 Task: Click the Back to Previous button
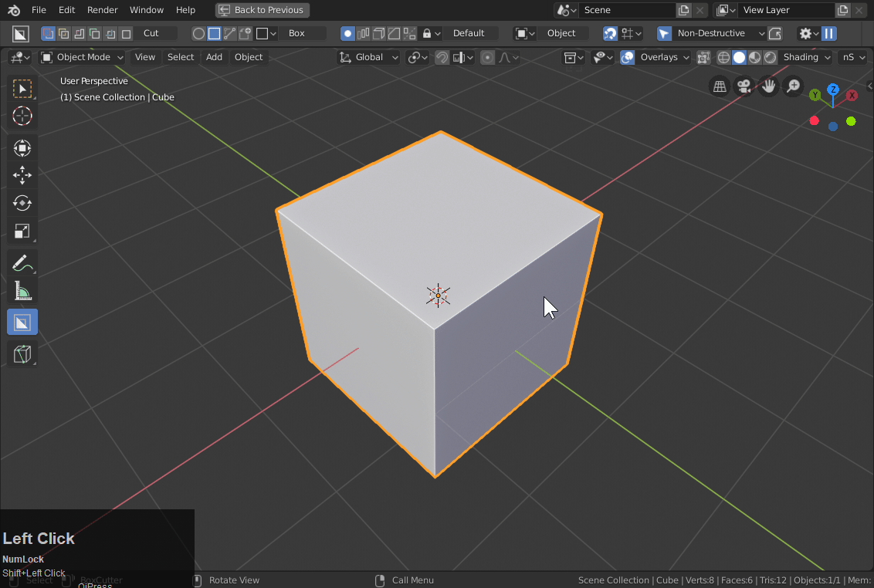click(x=262, y=10)
